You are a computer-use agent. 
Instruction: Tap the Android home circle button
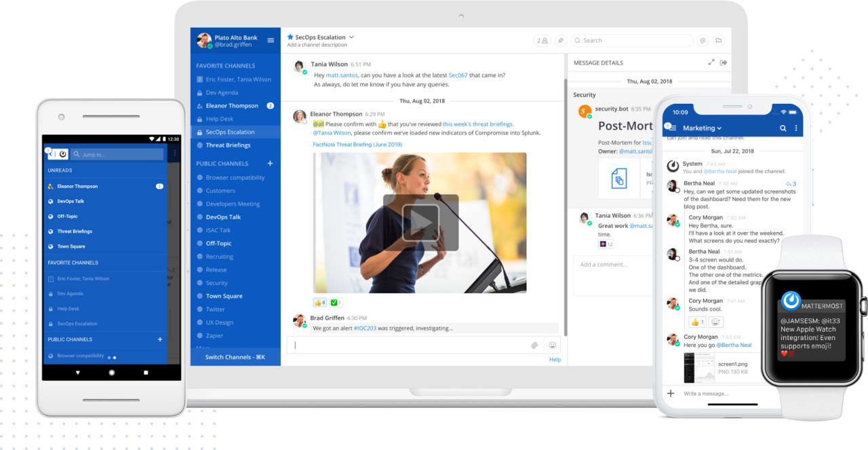[112, 373]
